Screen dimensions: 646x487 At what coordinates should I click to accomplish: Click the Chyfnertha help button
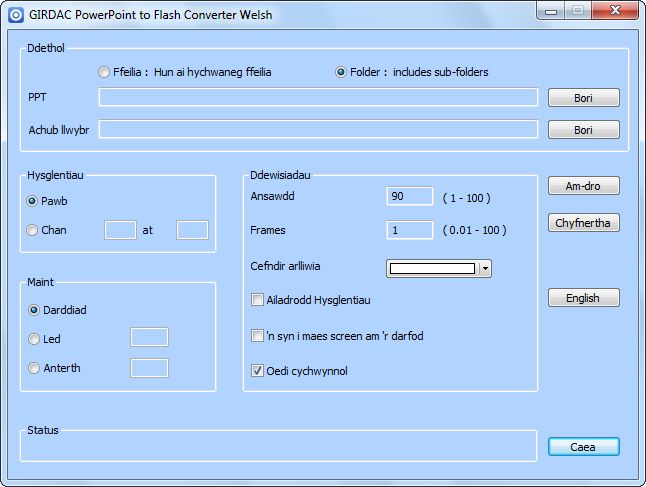click(x=584, y=223)
